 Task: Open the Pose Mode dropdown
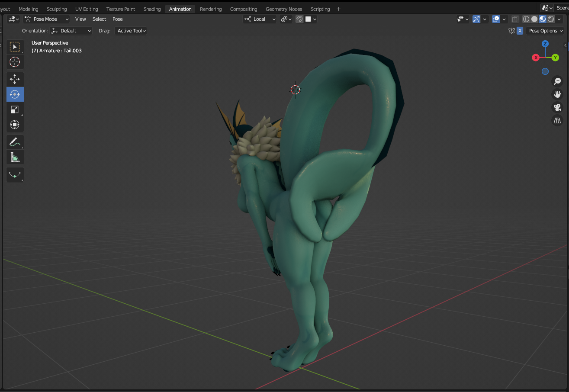point(47,19)
